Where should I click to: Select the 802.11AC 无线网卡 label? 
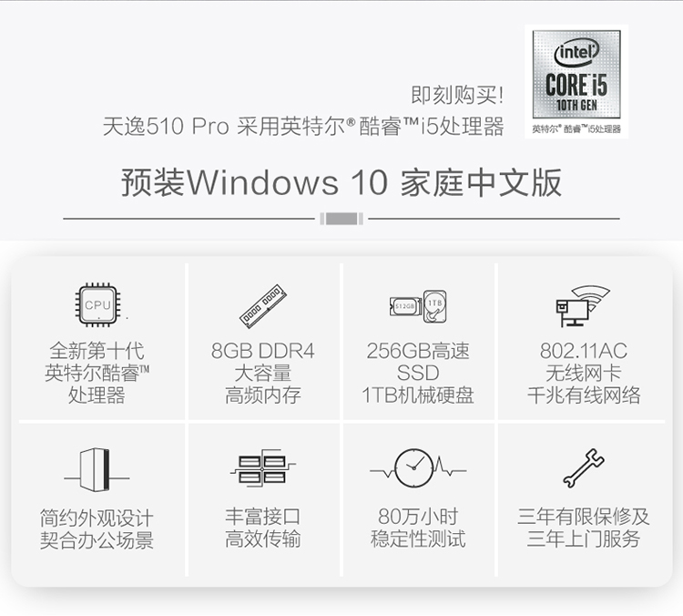click(x=584, y=373)
